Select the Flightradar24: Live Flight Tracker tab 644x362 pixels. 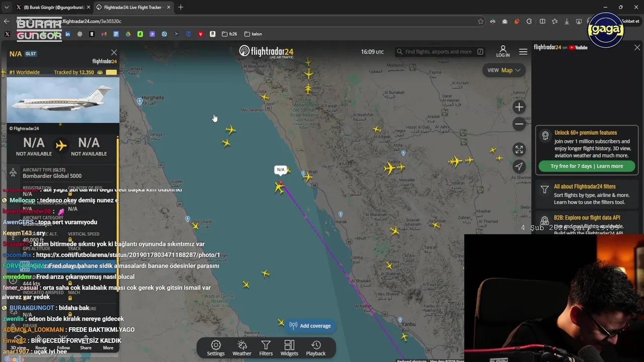[133, 7]
